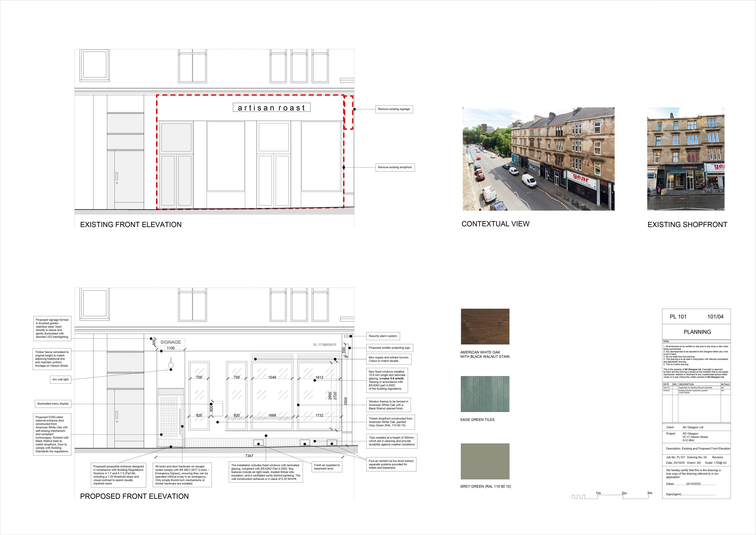Screen dimensions: 756x535
Task: Select the 'Timber shopfront constructed from' note
Action: 391,422
